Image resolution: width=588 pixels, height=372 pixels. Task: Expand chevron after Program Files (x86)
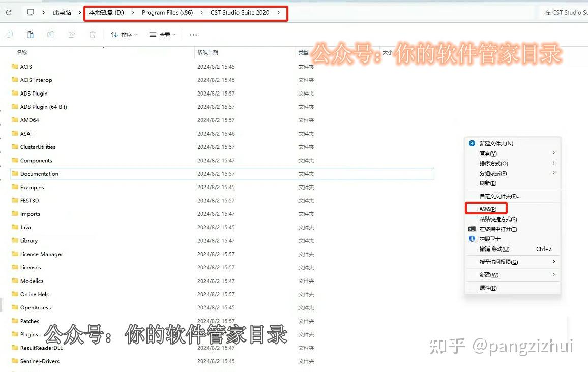click(202, 12)
